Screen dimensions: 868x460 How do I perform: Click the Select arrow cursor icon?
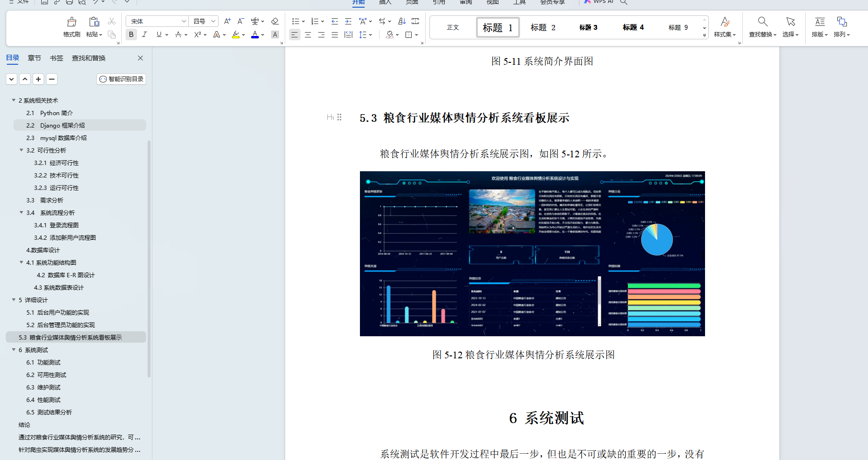coord(790,22)
